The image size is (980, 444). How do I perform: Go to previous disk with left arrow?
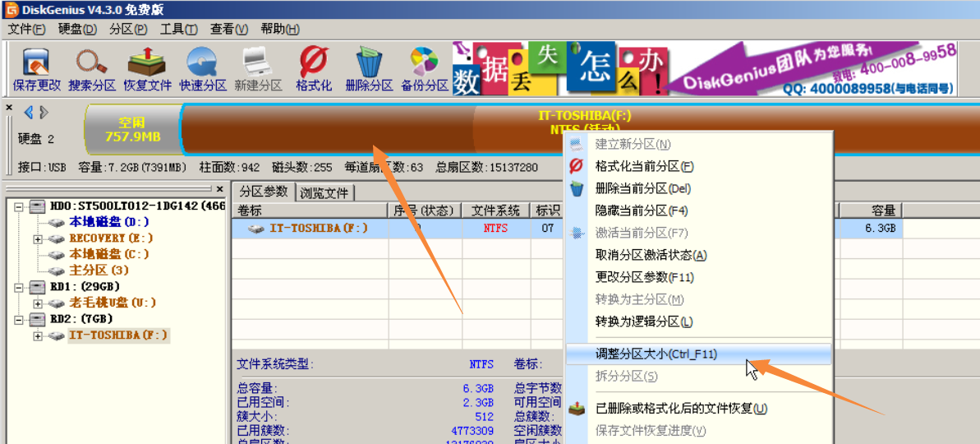click(28, 113)
